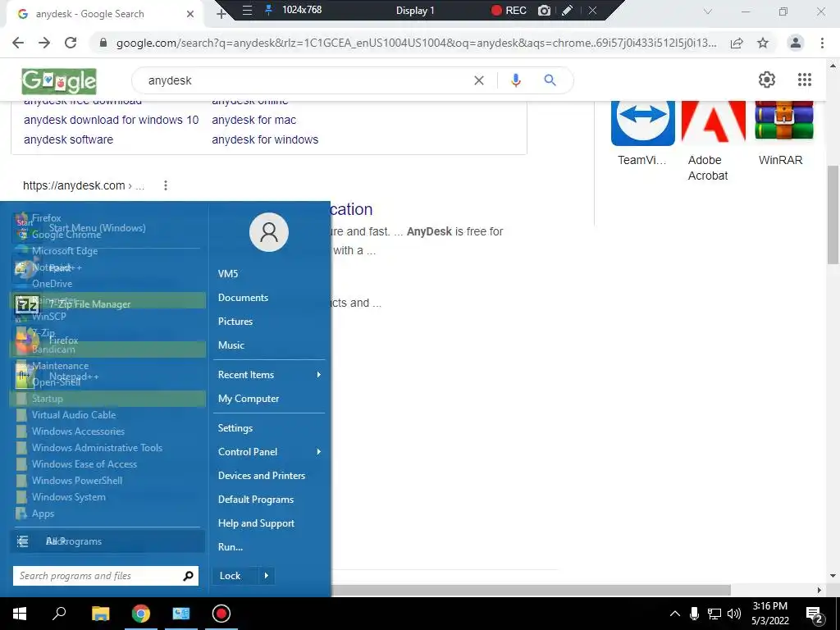Open Chrome's three-dot menu
Screen dimensions: 840x630
point(822,43)
